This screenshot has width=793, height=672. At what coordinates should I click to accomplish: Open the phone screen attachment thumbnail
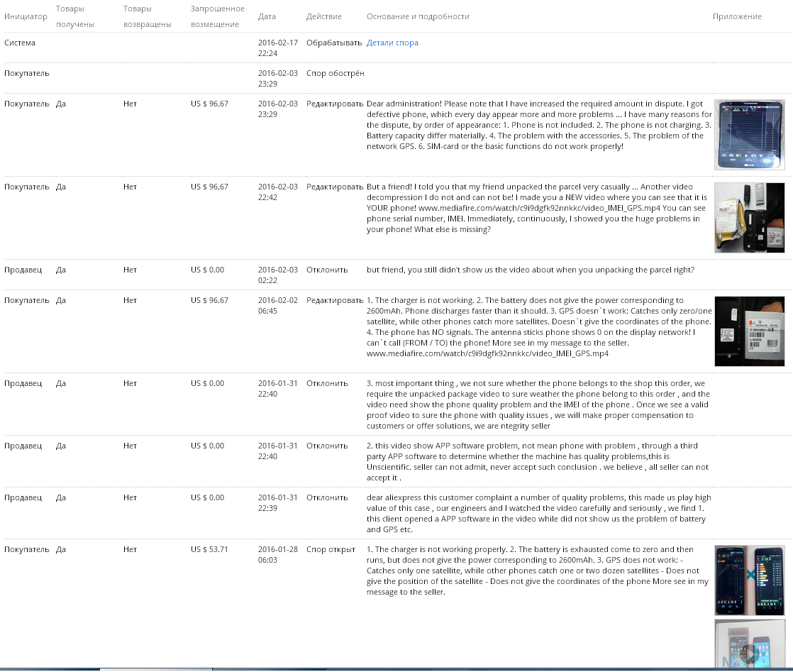[x=749, y=135]
